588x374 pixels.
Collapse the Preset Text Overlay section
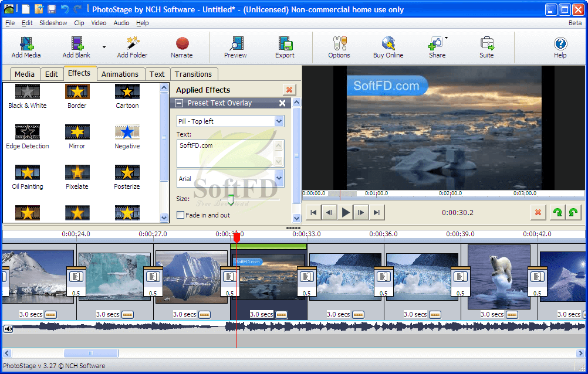179,103
